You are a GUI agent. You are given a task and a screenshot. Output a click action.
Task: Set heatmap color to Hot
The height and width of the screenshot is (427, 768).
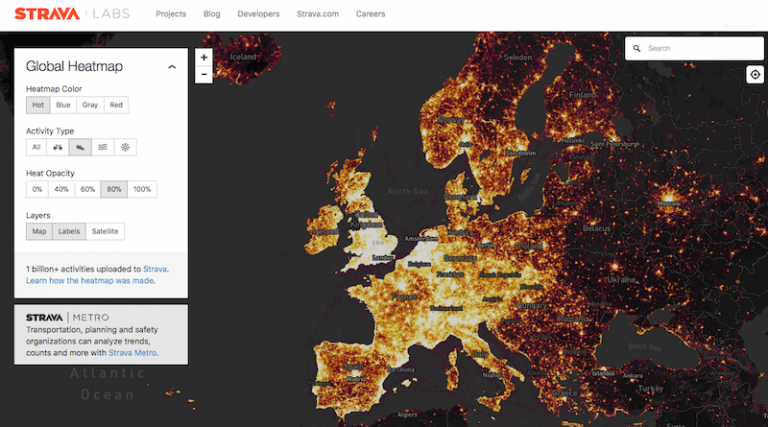(x=38, y=105)
